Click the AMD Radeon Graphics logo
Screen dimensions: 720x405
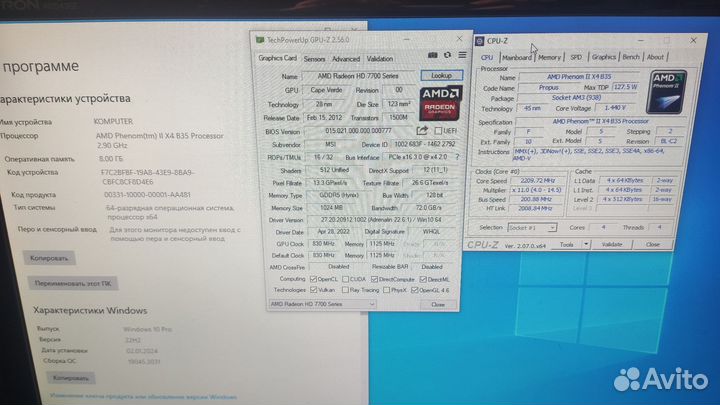tap(439, 103)
